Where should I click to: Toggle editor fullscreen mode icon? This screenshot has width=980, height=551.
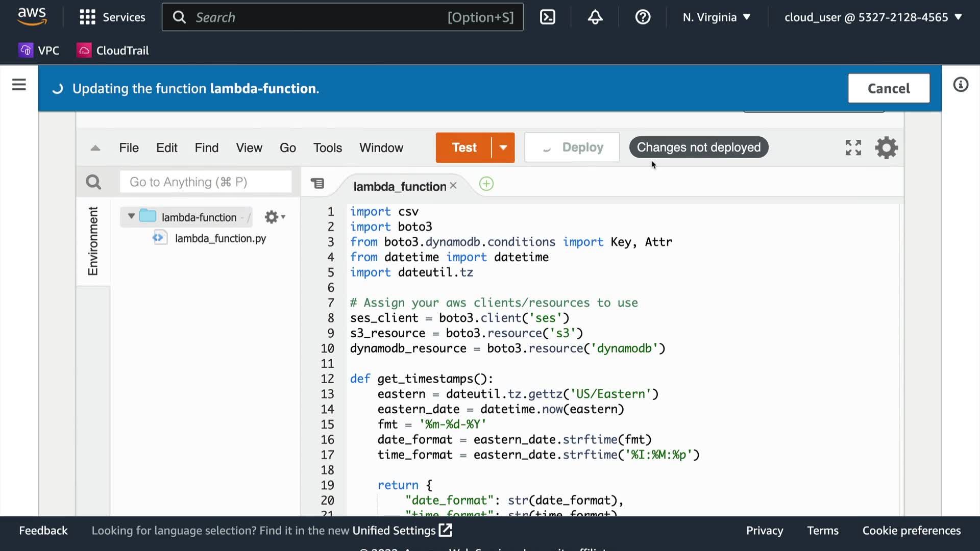click(853, 148)
